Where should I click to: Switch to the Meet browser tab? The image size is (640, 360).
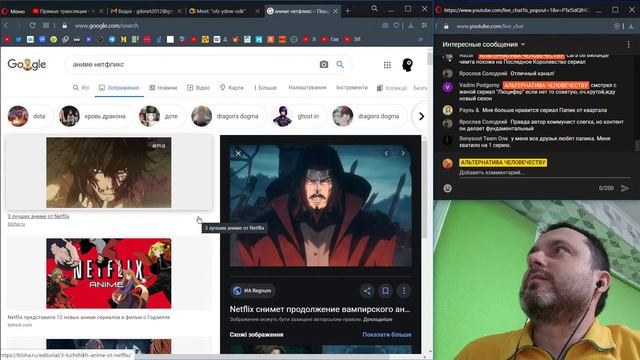click(x=224, y=11)
